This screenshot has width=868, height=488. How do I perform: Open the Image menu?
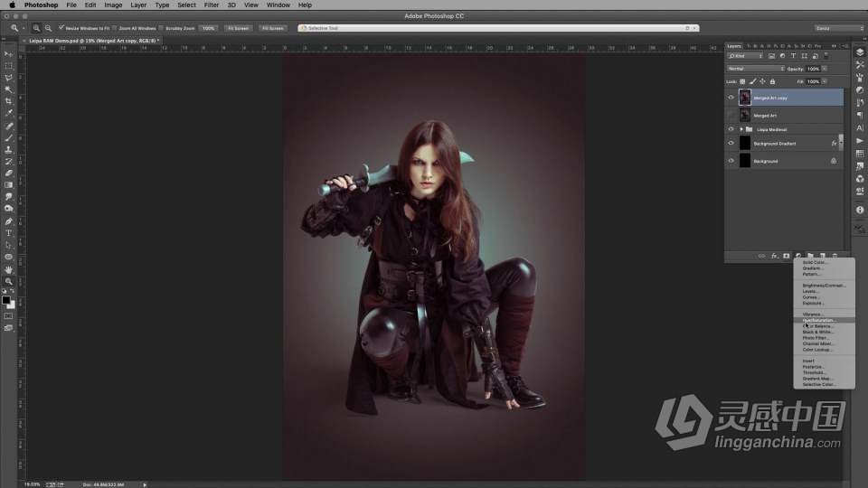[113, 5]
